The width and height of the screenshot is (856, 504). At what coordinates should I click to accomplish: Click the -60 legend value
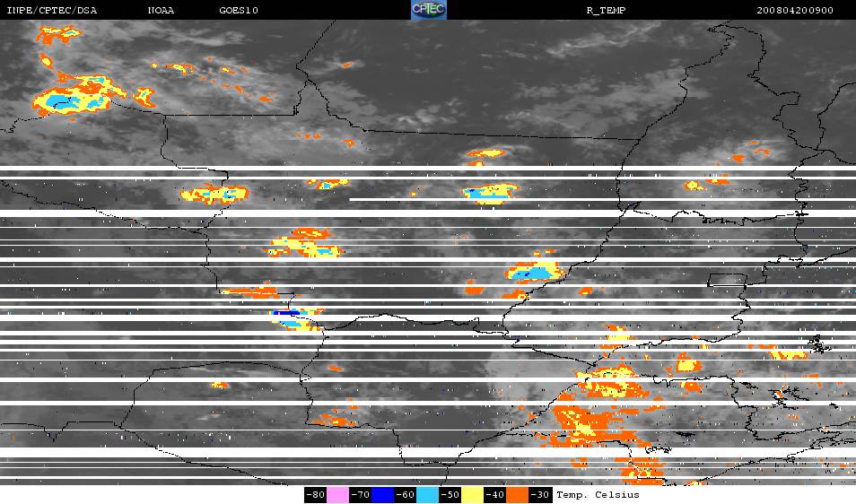click(405, 495)
